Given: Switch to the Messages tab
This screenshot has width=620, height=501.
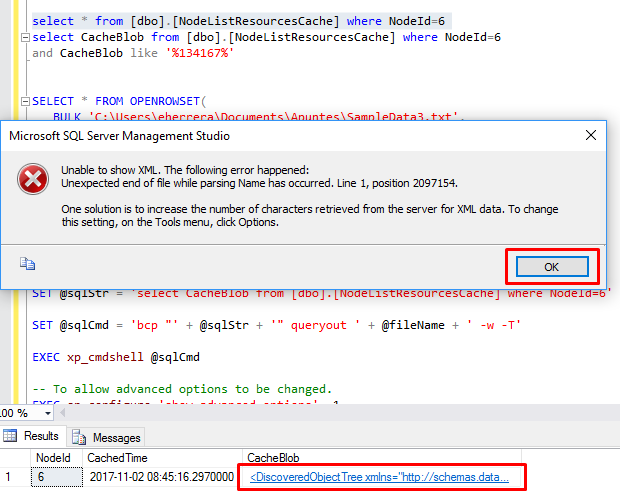Looking at the screenshot, I should click(106, 437).
